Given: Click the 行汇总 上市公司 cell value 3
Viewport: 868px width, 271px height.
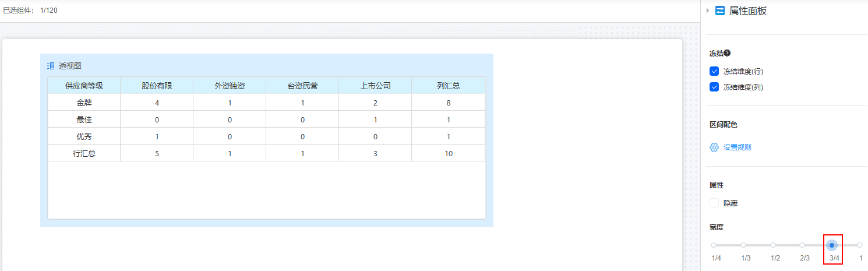Looking at the screenshot, I should [375, 153].
